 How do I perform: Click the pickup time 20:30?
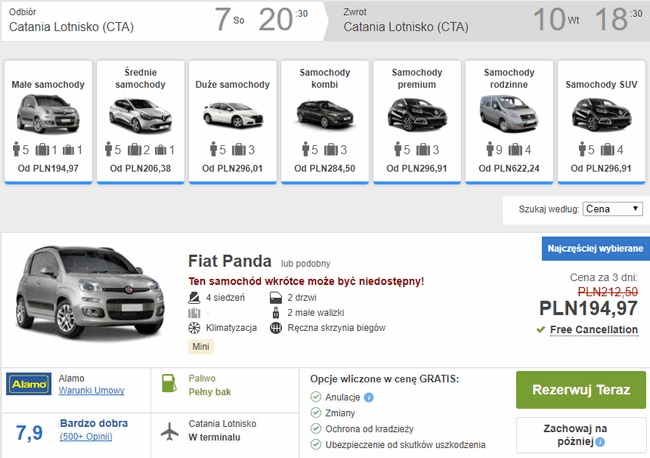click(x=283, y=19)
